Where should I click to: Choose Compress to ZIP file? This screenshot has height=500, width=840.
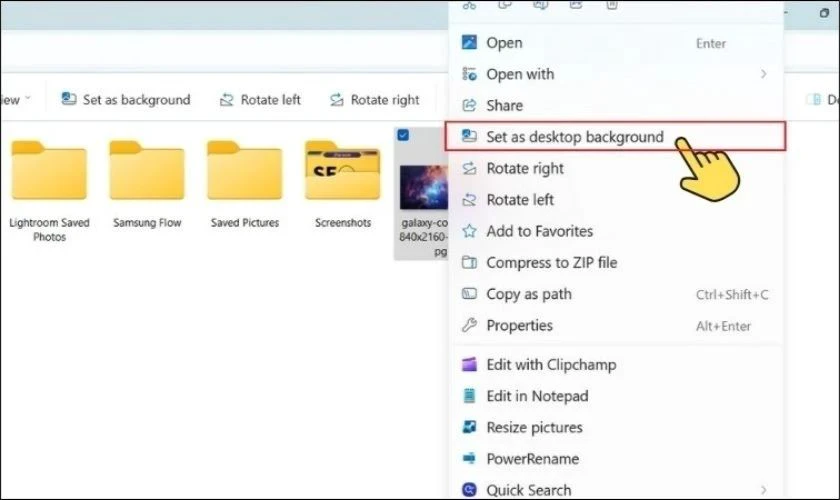point(551,262)
